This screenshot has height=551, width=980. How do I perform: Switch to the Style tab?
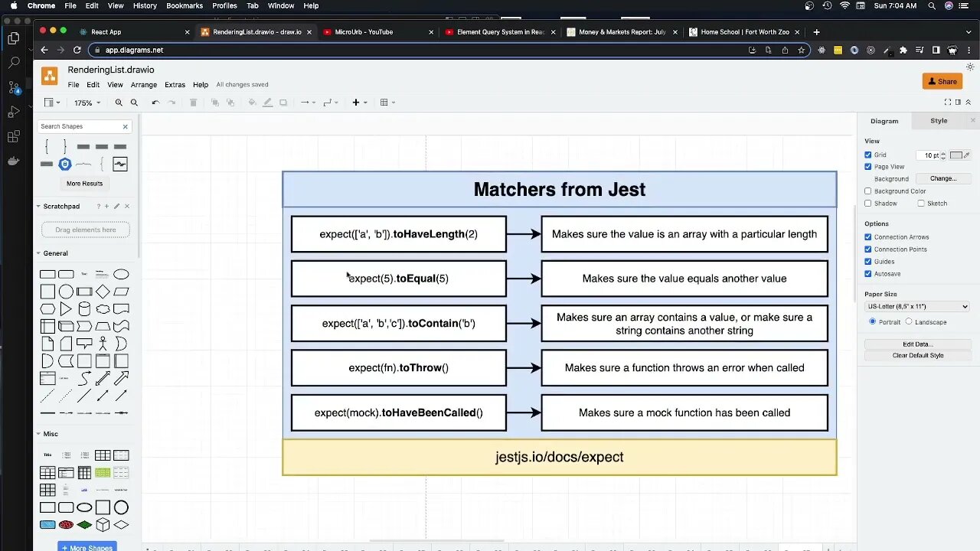[939, 121]
